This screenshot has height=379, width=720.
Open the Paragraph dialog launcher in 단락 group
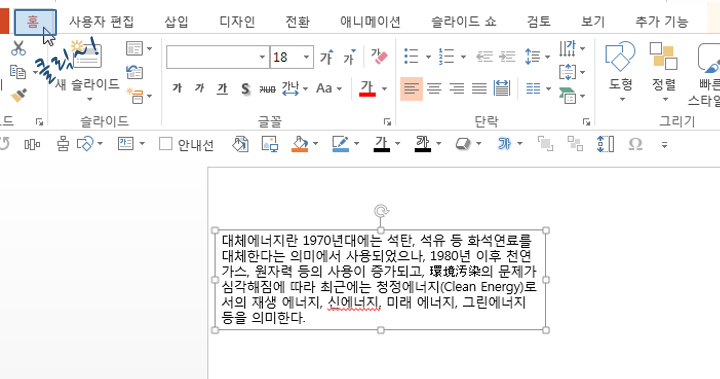click(x=586, y=122)
